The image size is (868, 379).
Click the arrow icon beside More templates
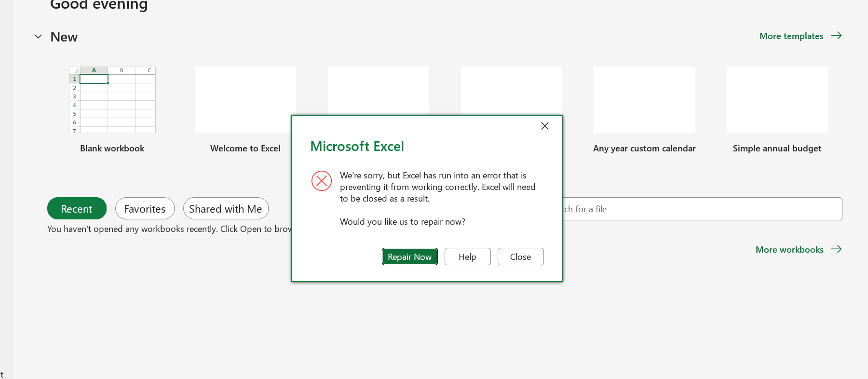[x=836, y=36]
